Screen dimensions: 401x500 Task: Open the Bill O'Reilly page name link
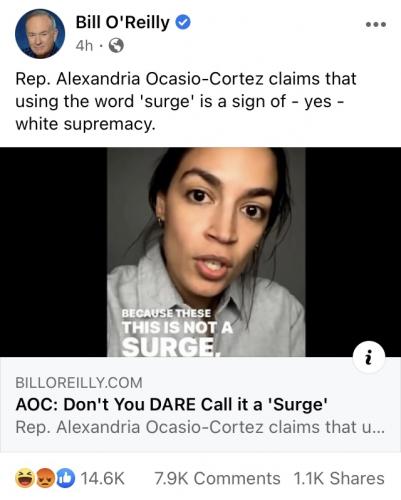pos(122,23)
